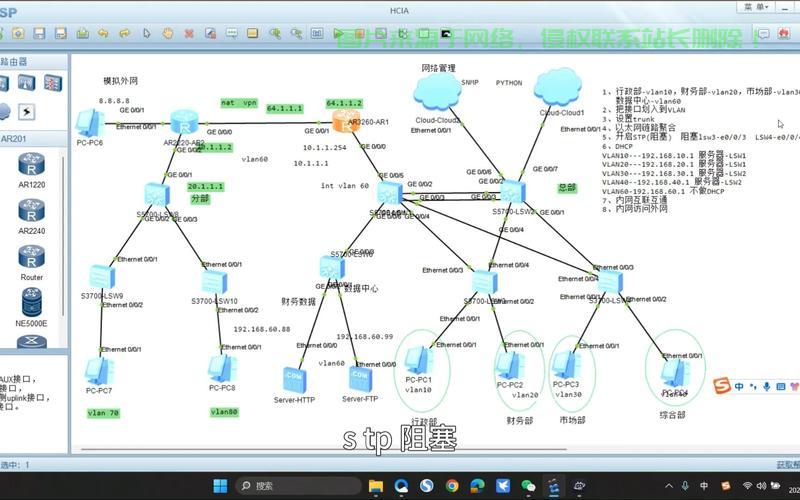800x500 pixels.
Task: Click the PC-PC6 computer node
Action: (x=90, y=123)
